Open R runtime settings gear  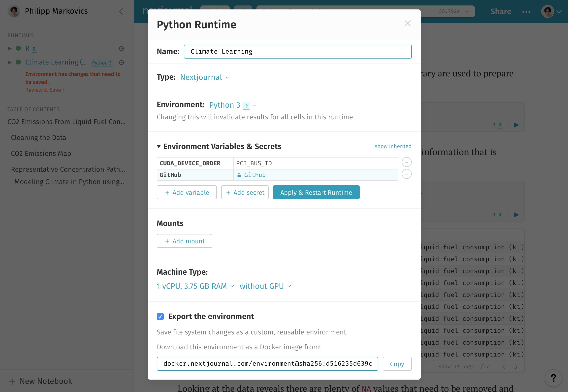122,49
